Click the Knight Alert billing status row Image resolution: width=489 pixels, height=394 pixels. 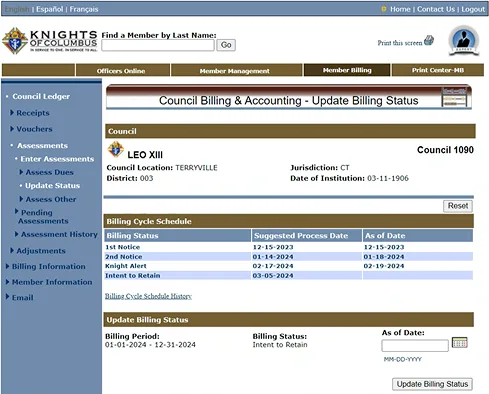click(289, 266)
